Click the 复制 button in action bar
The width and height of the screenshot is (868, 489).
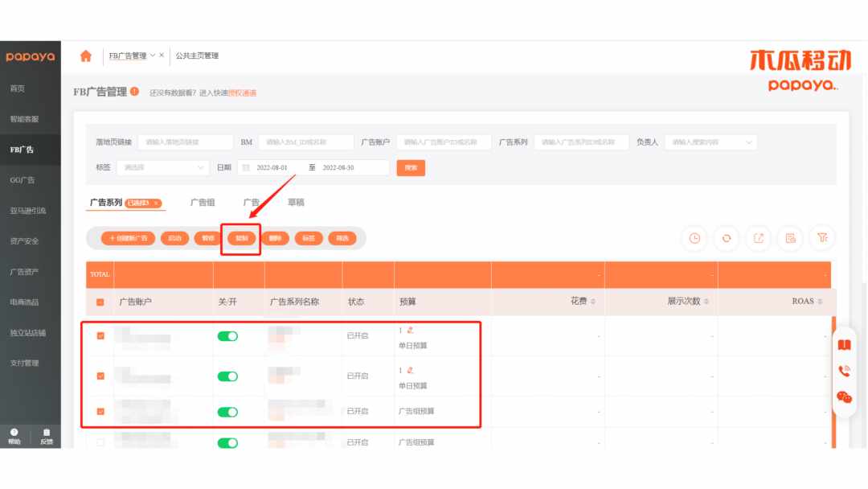pyautogui.click(x=241, y=238)
